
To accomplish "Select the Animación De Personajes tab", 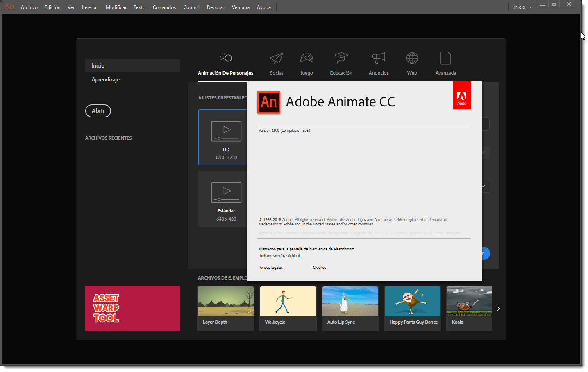I will click(225, 65).
